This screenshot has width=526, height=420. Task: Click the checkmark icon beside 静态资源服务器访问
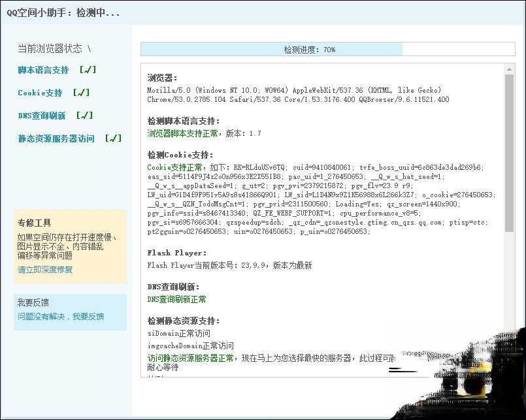[112, 138]
